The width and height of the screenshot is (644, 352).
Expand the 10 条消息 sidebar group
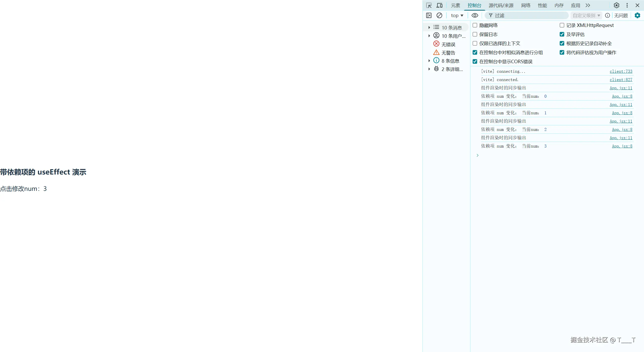coord(429,27)
